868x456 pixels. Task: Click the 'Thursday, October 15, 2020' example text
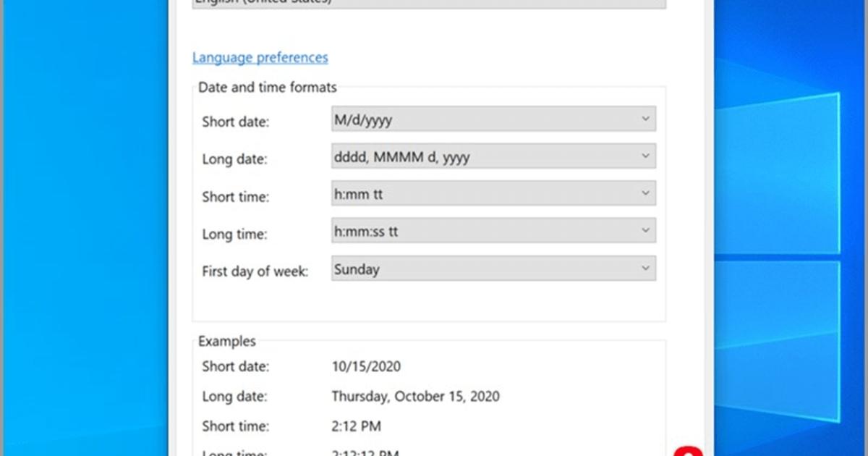[415, 396]
